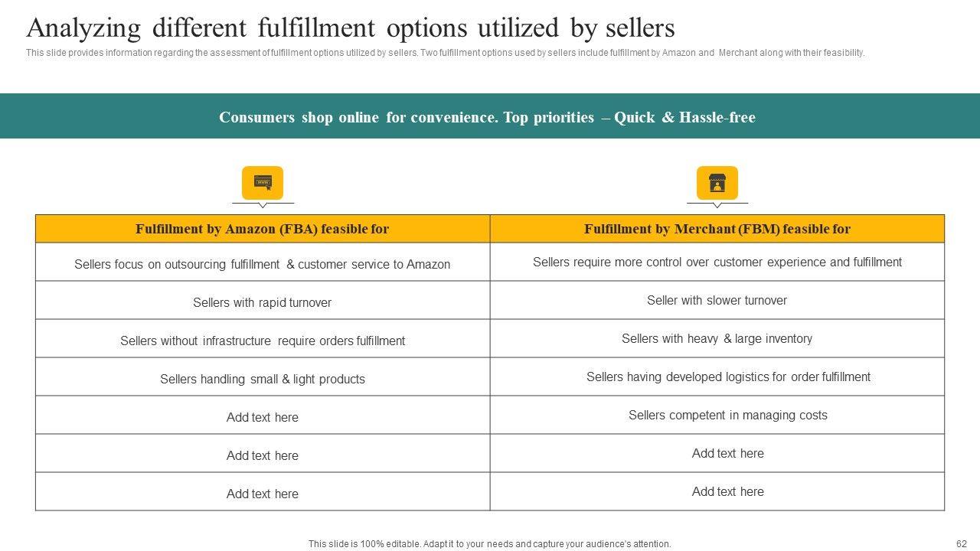Click the Seller with slower turnover cell

point(717,300)
